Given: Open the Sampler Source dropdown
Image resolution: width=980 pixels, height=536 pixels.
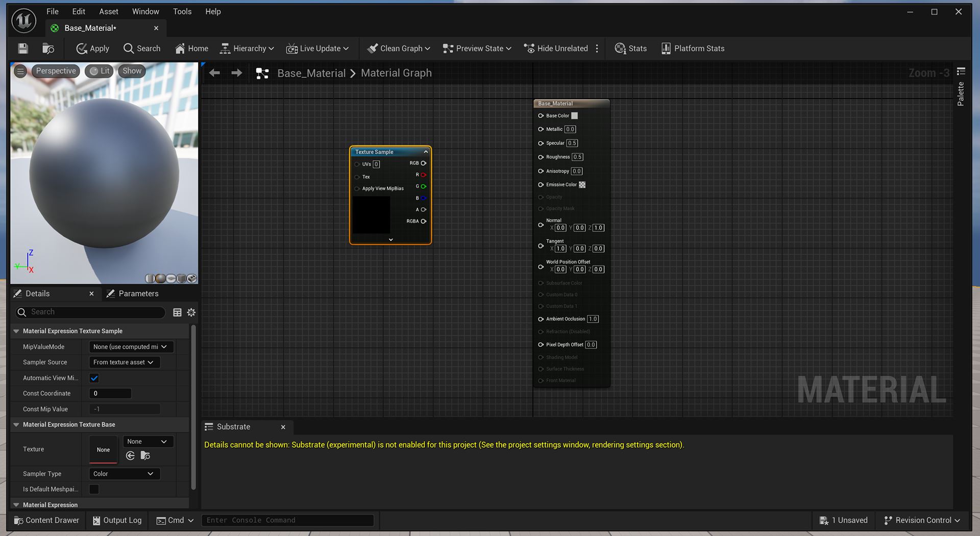Looking at the screenshot, I should 124,362.
